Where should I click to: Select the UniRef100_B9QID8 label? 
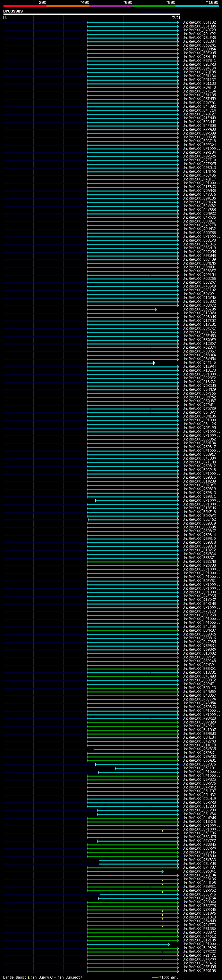tap(199, 971)
